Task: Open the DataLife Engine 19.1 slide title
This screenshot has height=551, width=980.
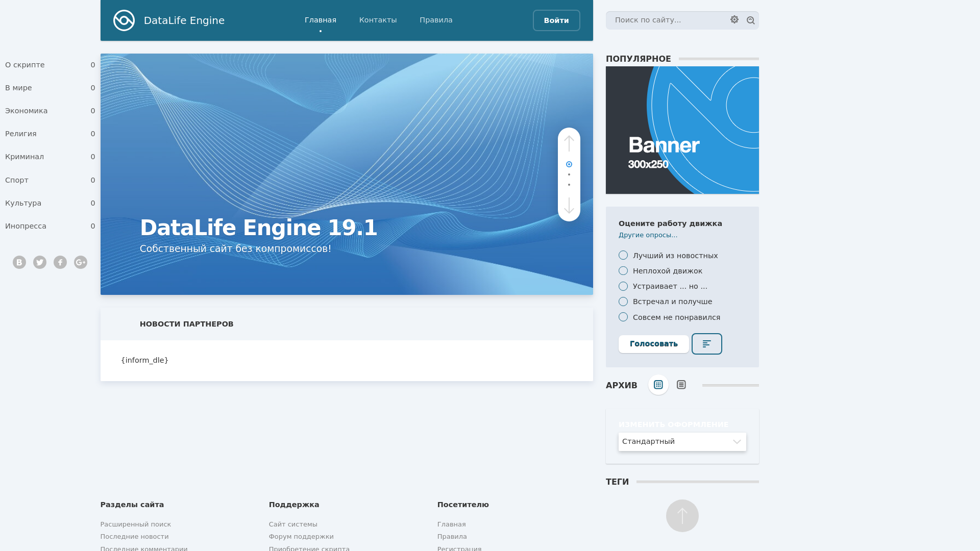Action: [259, 228]
